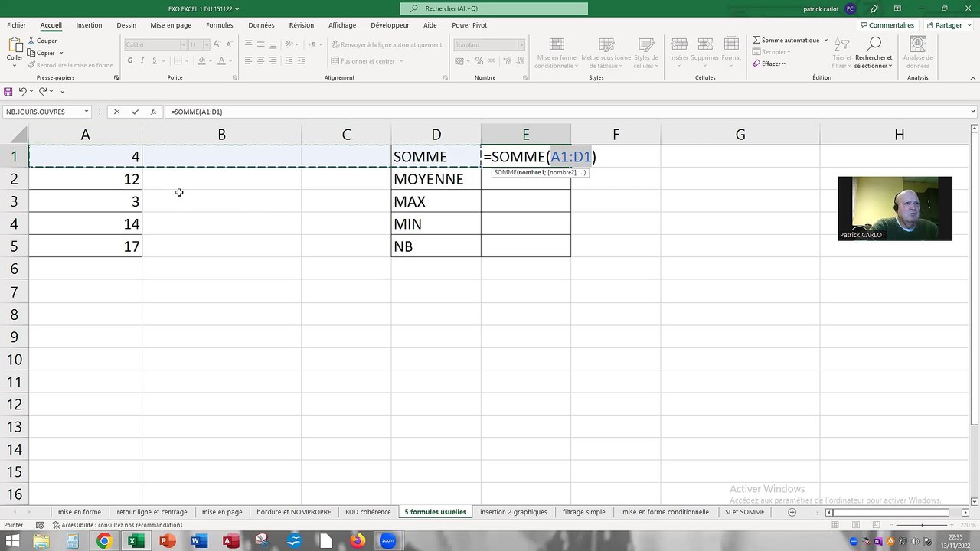Open font color A swatch

(x=221, y=61)
